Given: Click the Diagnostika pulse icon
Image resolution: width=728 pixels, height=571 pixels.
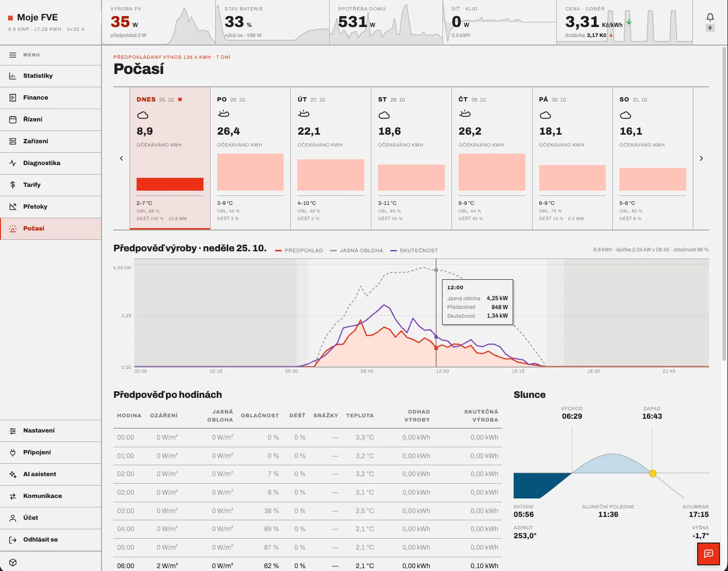Looking at the screenshot, I should [13, 163].
